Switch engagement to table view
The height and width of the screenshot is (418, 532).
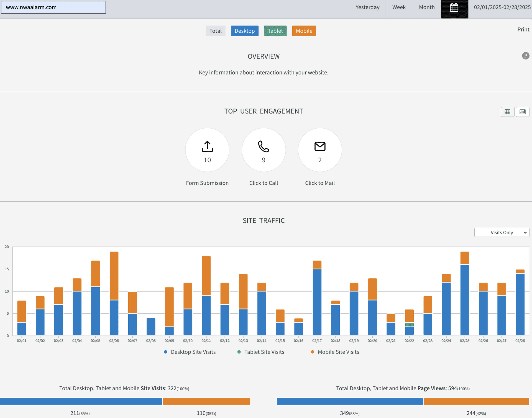click(507, 112)
